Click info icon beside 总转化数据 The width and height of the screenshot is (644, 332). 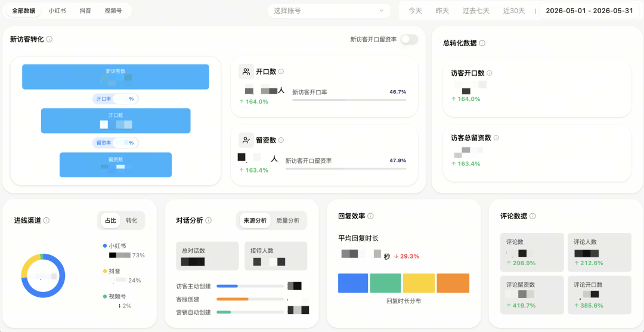[x=482, y=43]
